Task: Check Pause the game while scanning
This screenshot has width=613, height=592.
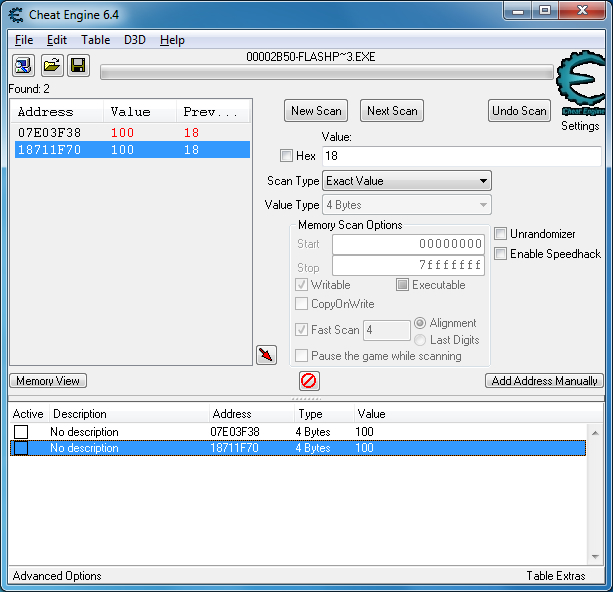Action: (301, 356)
